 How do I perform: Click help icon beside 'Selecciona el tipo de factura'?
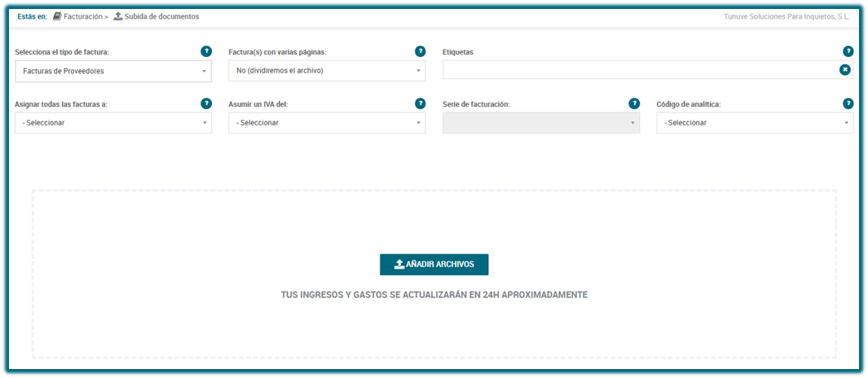(206, 51)
